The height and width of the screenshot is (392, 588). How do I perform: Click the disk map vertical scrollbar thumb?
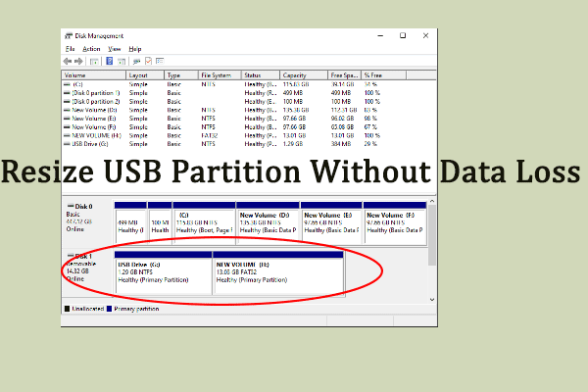(432, 235)
